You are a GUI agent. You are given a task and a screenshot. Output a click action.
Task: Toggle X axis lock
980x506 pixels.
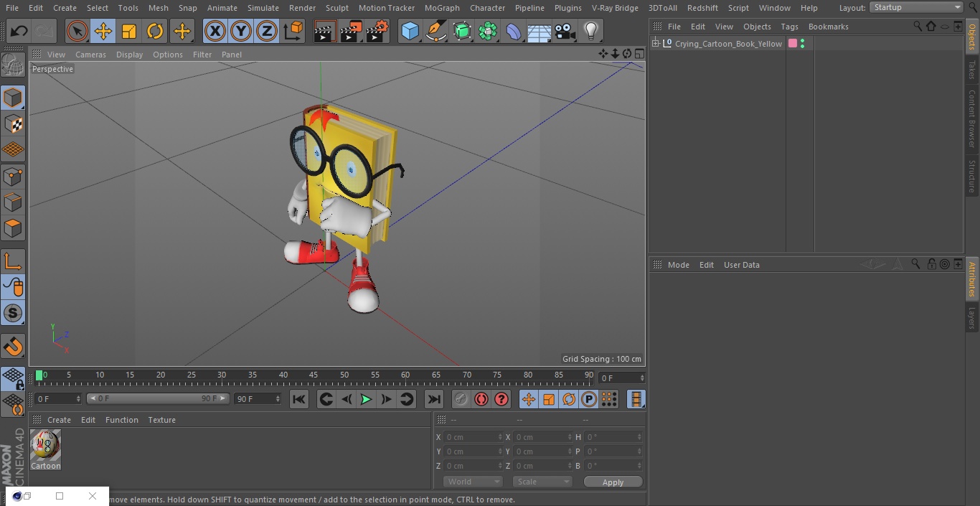215,31
